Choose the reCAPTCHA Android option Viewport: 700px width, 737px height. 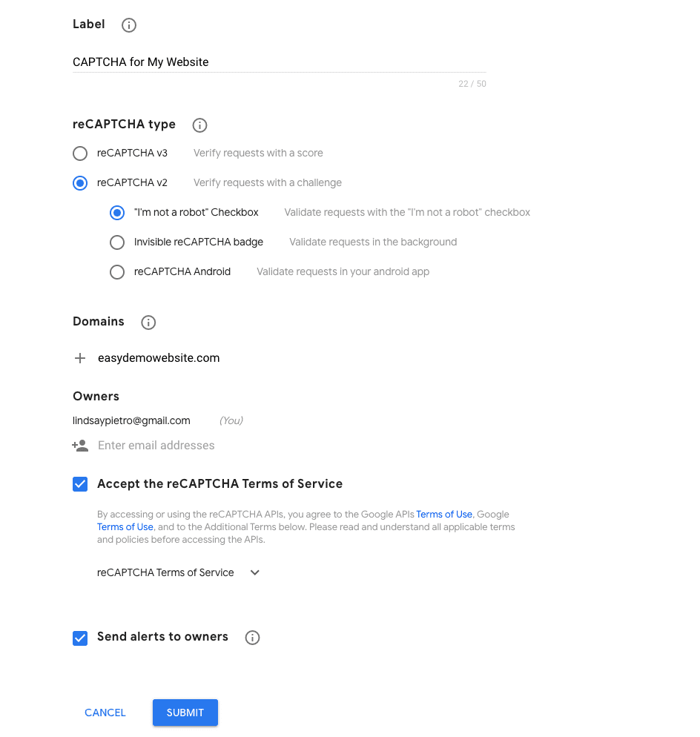[117, 272]
